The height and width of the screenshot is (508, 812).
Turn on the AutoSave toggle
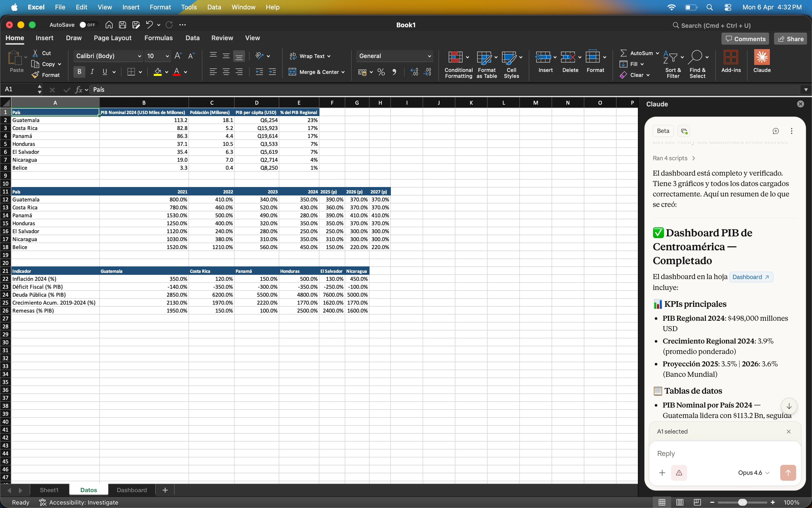pos(88,25)
